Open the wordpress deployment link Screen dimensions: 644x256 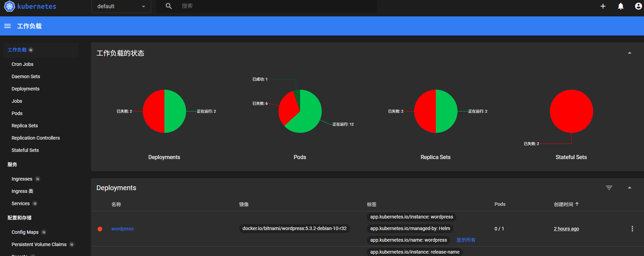(122, 229)
